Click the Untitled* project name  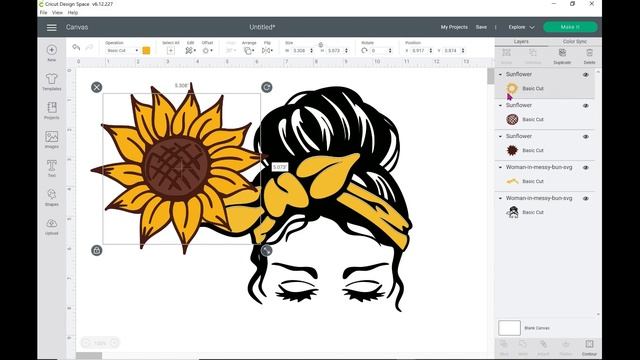(262, 27)
